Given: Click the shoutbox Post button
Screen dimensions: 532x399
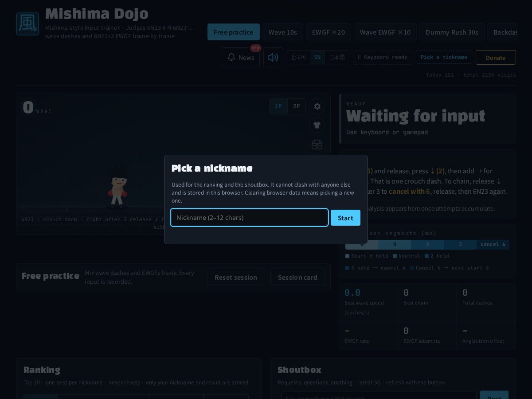Looking at the screenshot, I should [494, 395].
